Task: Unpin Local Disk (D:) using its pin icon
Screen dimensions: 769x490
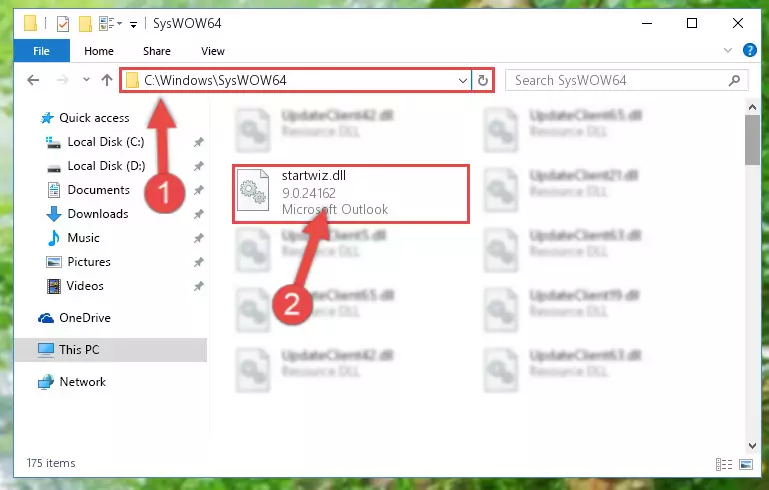Action: 198,166
